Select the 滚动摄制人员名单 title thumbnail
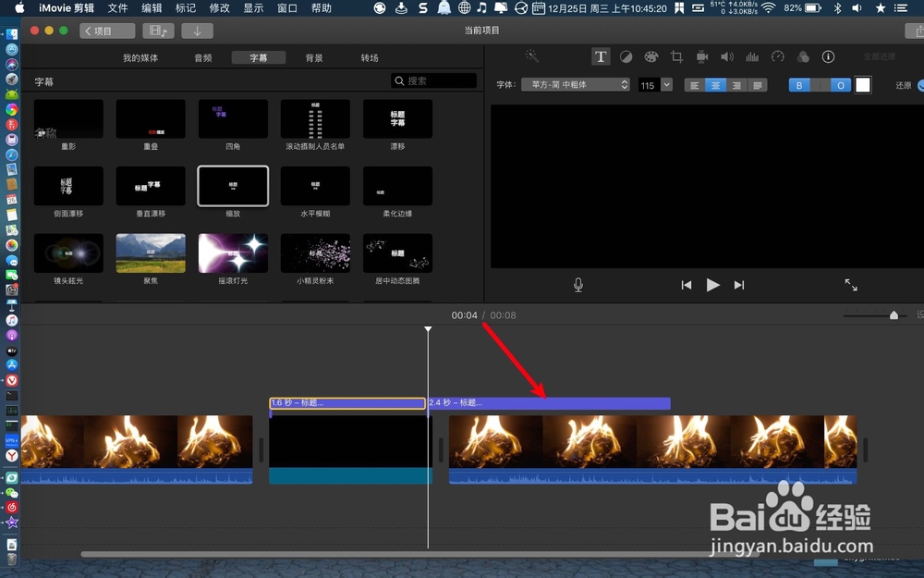The image size is (924, 578). tap(315, 119)
